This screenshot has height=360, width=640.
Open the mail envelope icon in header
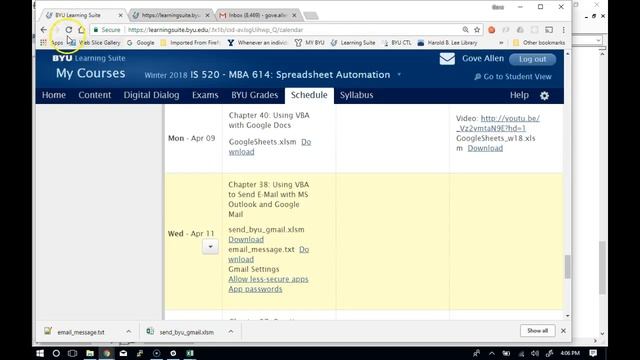coord(447,59)
